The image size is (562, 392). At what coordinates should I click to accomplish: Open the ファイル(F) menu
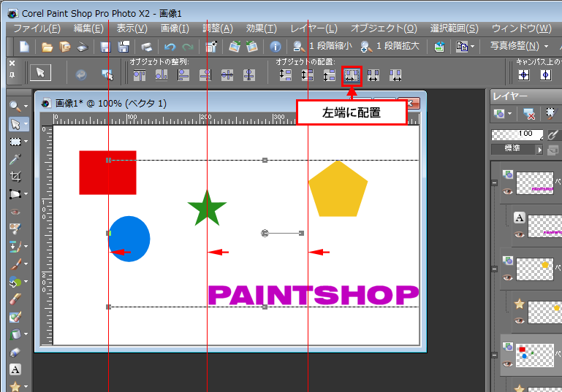pos(37,28)
